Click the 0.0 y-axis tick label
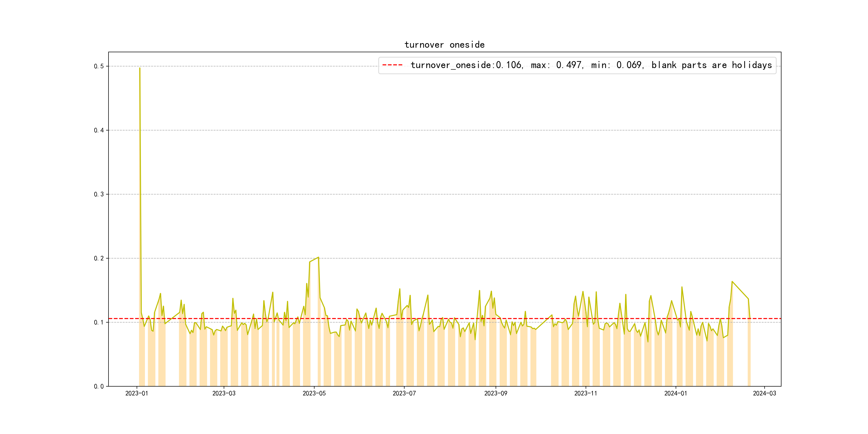Image resolution: width=868 pixels, height=434 pixels. pyautogui.click(x=99, y=387)
